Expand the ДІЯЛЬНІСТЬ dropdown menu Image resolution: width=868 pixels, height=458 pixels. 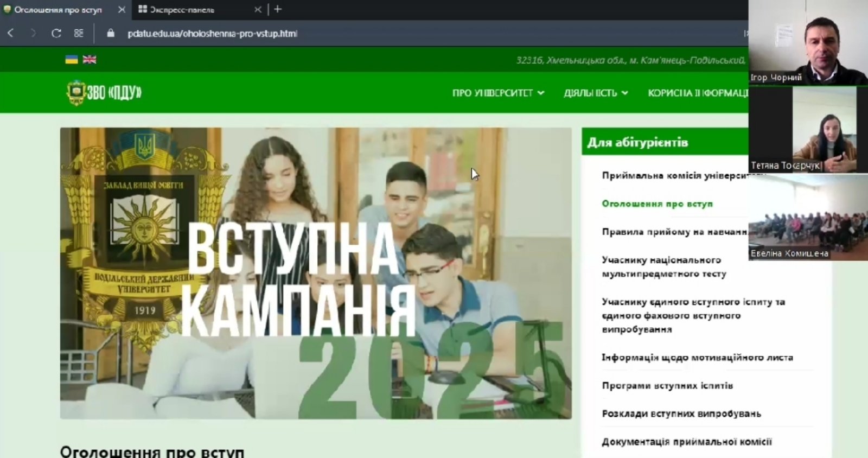tap(596, 93)
